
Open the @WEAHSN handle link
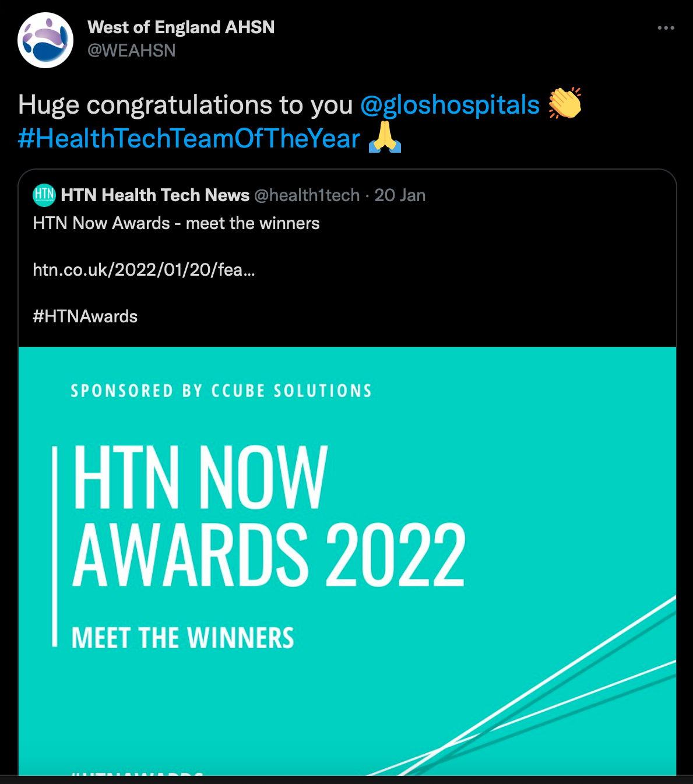[131, 51]
